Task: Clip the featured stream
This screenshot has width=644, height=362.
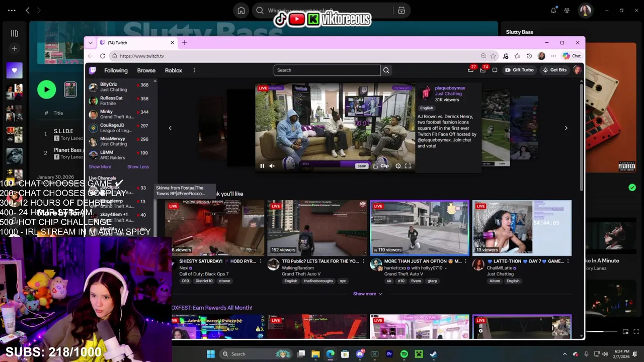Action: (382, 166)
